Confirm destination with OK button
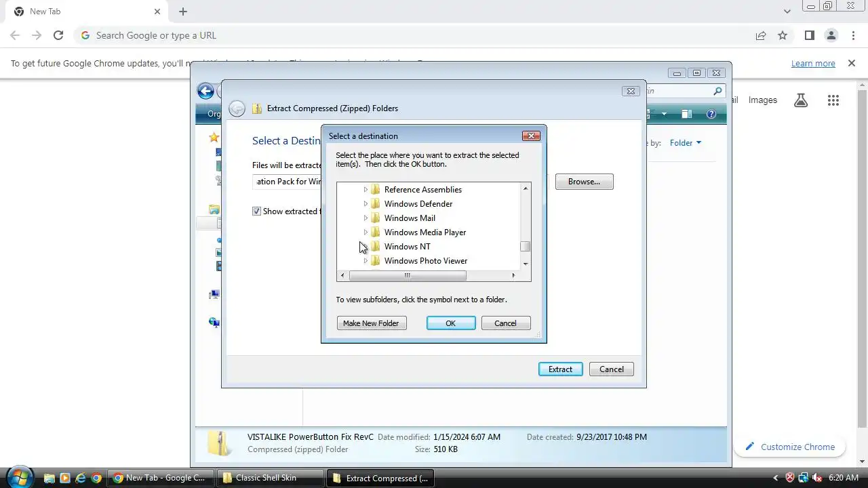The width and height of the screenshot is (868, 488). point(450,323)
